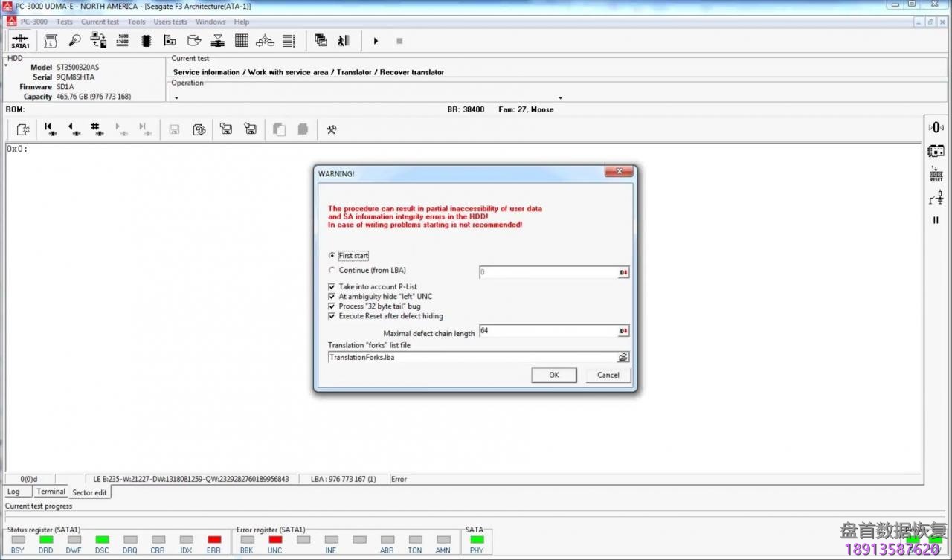Screen dimensions: 952x560
Task: Click the RESET icon in right sidebar
Action: [936, 175]
